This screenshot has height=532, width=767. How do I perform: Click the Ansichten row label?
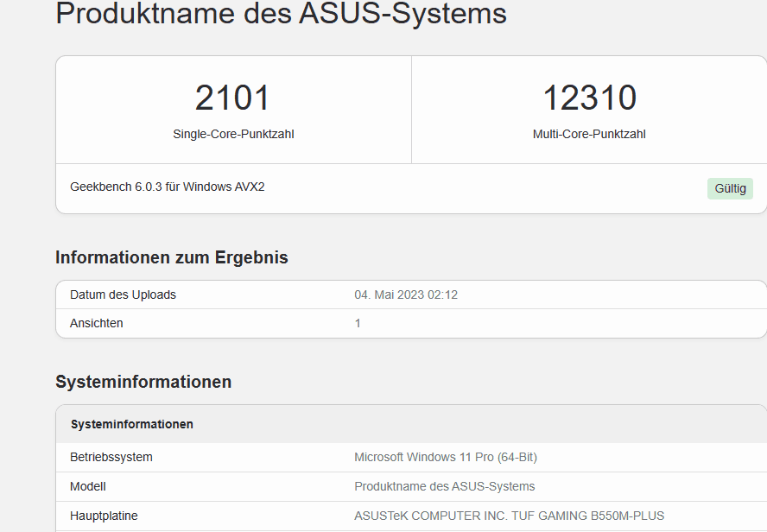97,323
